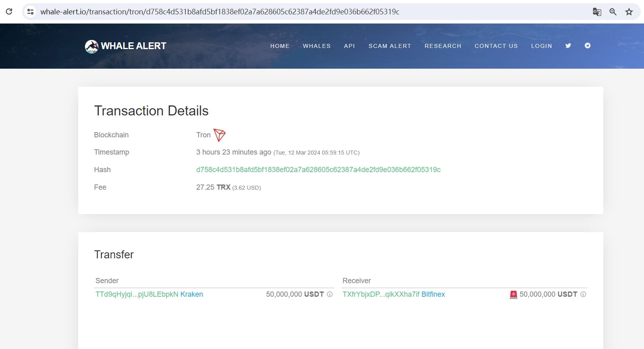This screenshot has height=349, width=644.
Task: Open the Telegram icon in navigation
Action: [x=587, y=46]
